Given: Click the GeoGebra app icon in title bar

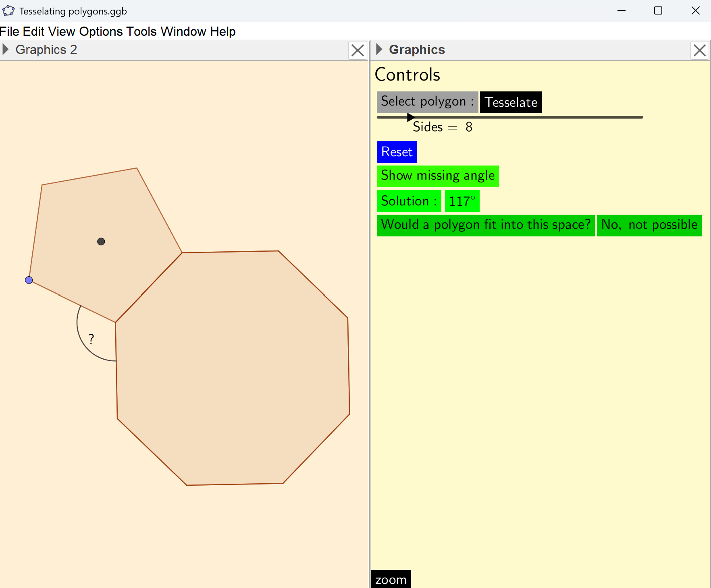Looking at the screenshot, I should (x=8, y=11).
